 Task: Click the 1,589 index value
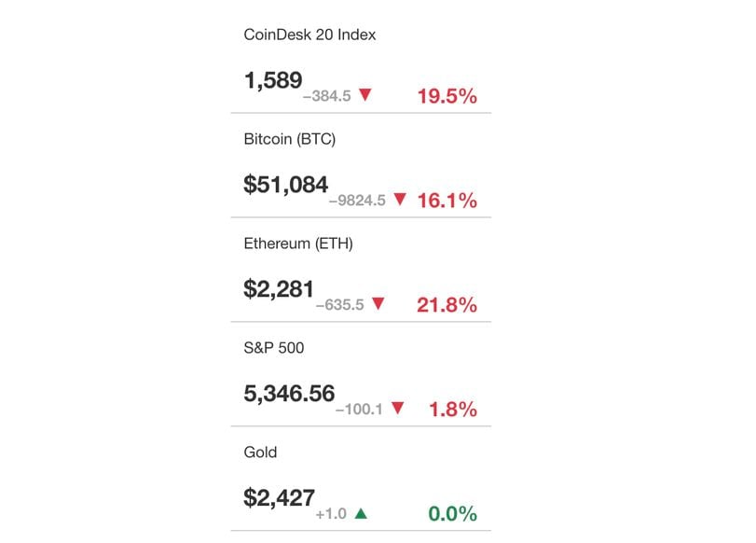[x=273, y=80]
